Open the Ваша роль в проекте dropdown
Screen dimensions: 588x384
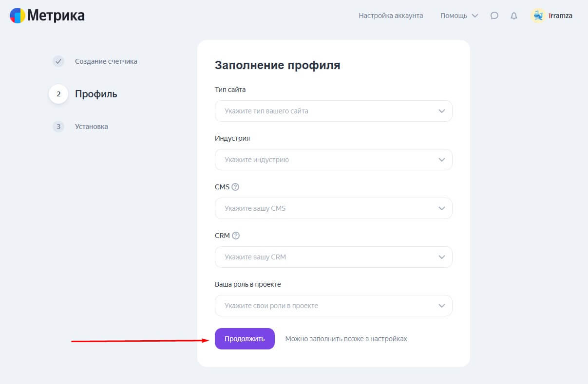[333, 306]
